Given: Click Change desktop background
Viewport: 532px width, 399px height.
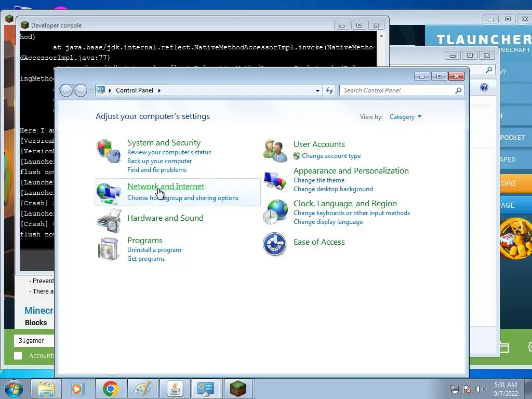Looking at the screenshot, I should tap(333, 189).
